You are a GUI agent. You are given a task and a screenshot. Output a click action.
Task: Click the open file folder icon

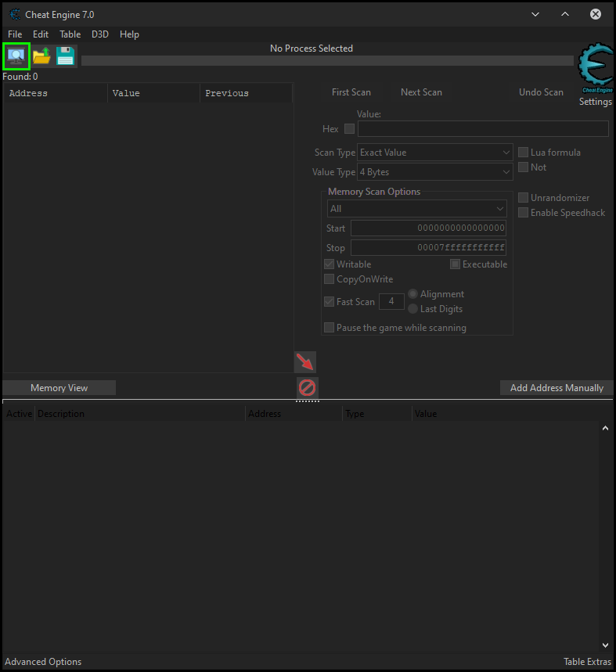[41, 56]
